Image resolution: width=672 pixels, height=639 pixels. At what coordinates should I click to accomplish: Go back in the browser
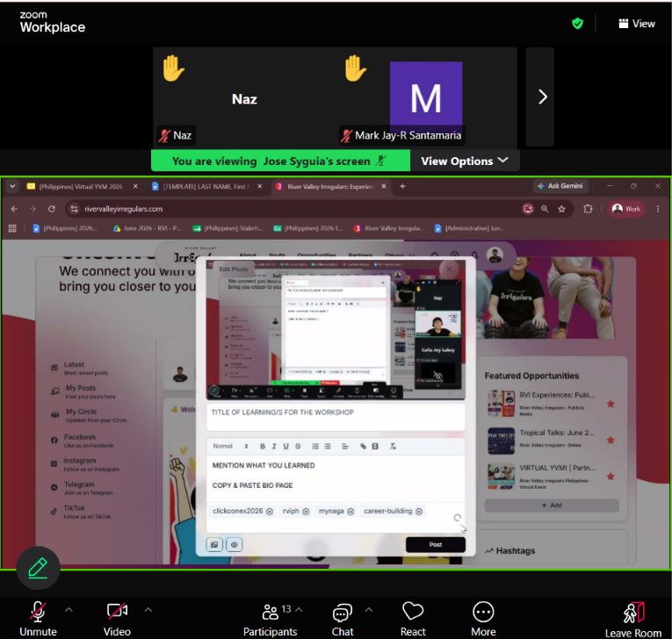[14, 209]
